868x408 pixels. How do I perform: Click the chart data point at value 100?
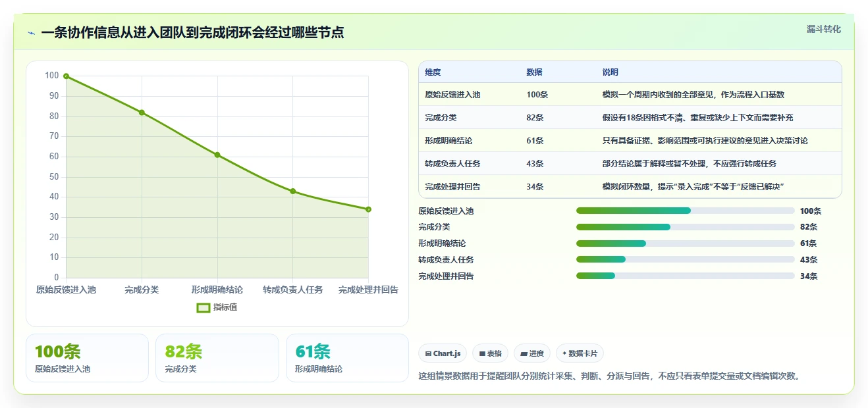pos(66,76)
